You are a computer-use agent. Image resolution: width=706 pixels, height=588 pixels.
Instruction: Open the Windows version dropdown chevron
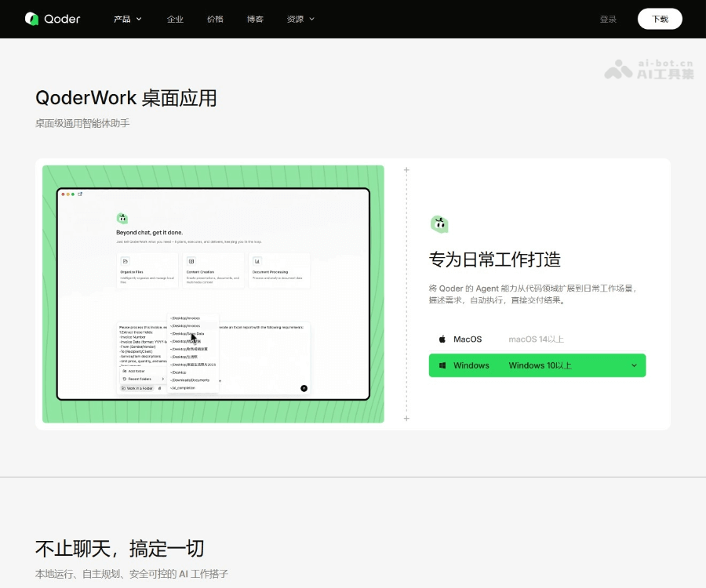[635, 365]
